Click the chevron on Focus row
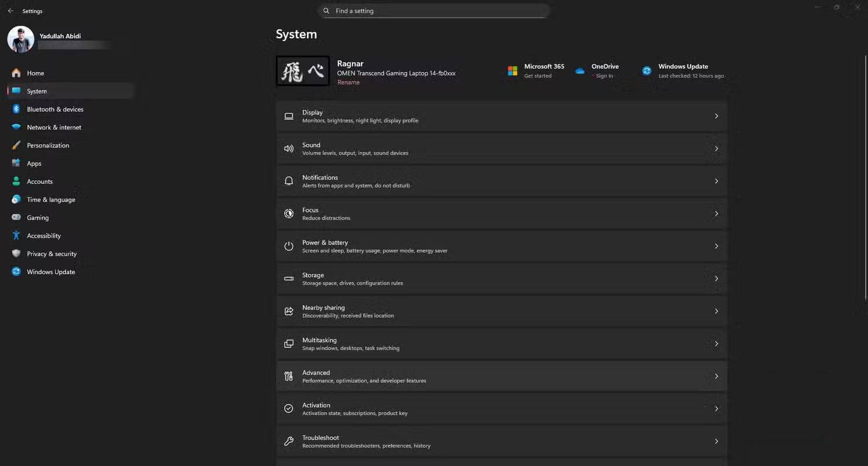This screenshot has height=466, width=868. 716,214
